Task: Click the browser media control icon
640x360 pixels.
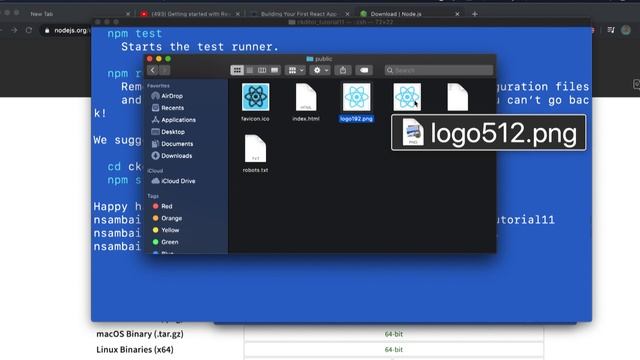Action: [611, 30]
